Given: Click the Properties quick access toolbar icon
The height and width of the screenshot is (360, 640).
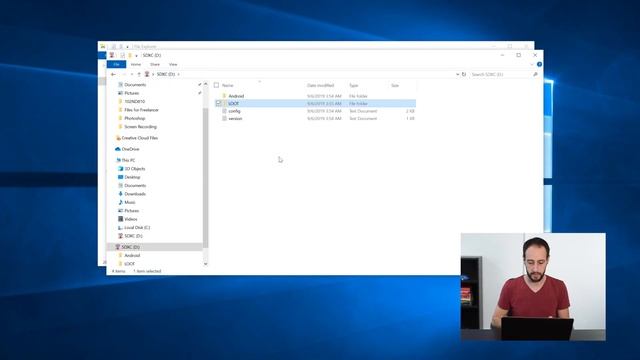Looking at the screenshot, I should pyautogui.click(x=122, y=56).
